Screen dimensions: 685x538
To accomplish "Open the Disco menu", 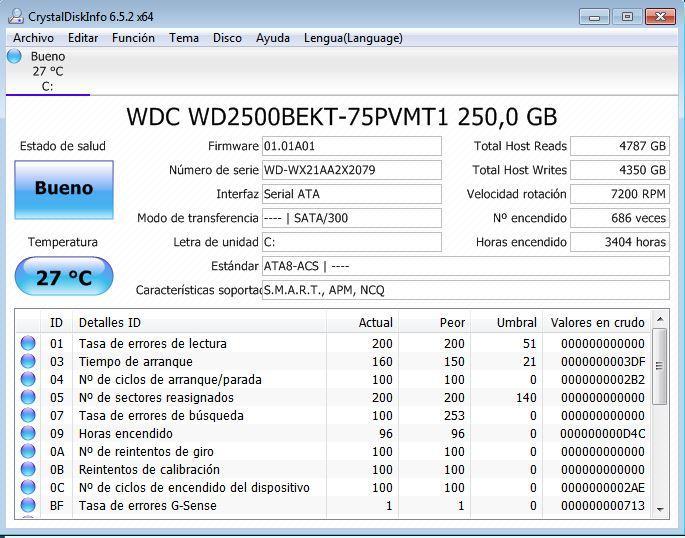I will (227, 38).
